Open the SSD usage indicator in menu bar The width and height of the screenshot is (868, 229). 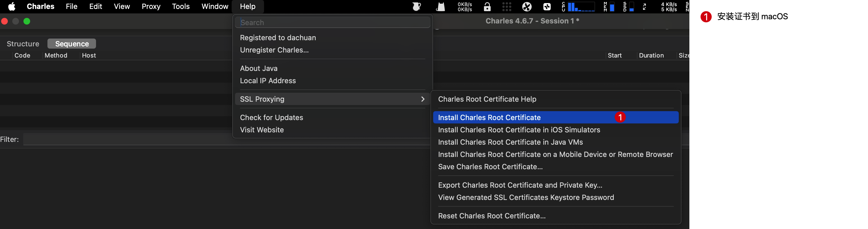[629, 6]
